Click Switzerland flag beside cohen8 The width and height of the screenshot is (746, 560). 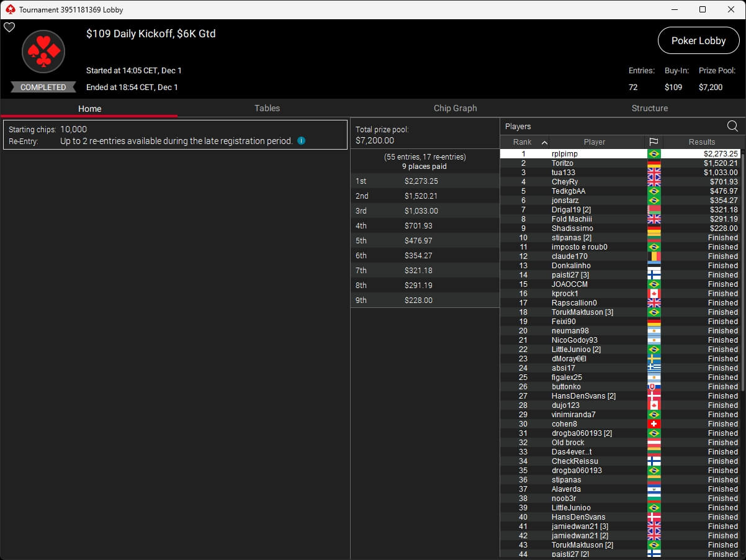(x=654, y=424)
